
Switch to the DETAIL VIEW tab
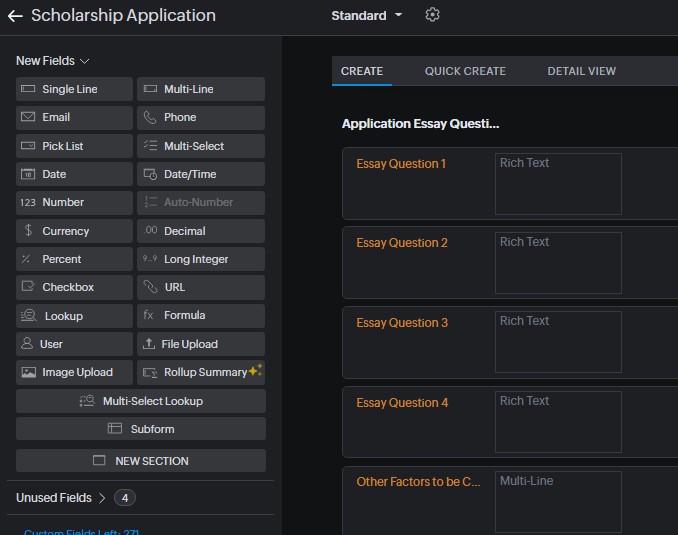[x=582, y=71]
